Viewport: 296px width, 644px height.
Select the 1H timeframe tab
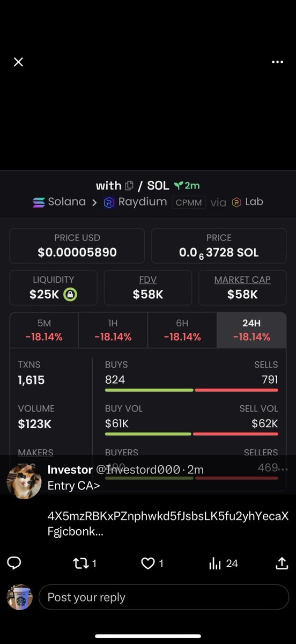[x=113, y=330]
